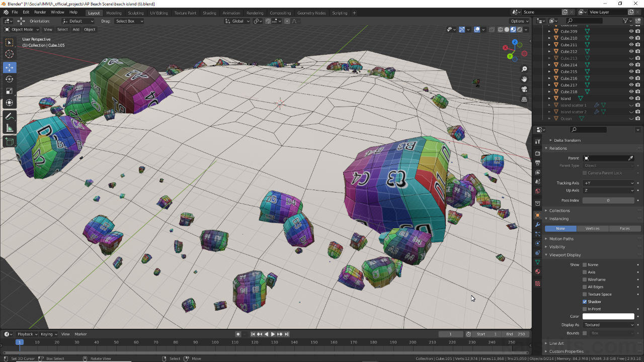
Task: Open the Modifier wrench properties tab
Action: click(538, 224)
